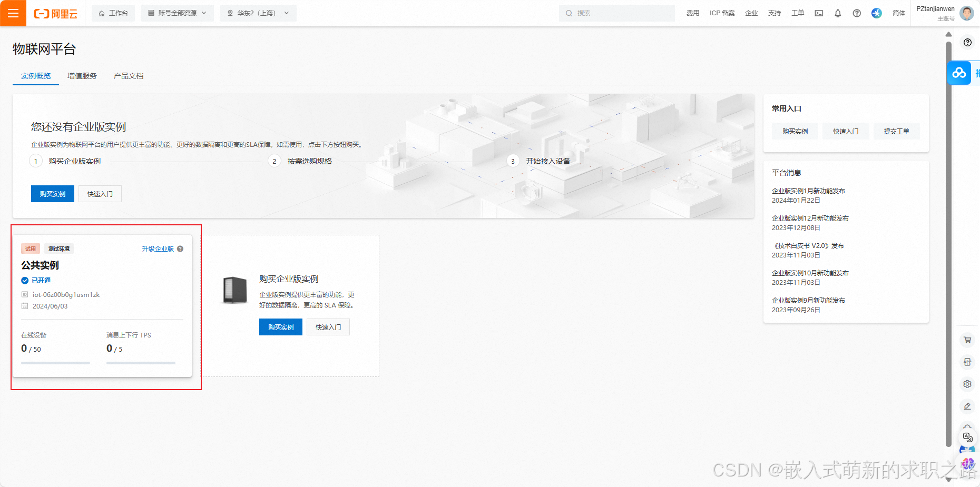Click the 测试环境 tag on instance card
This screenshot has width=980, height=487.
click(x=59, y=249)
